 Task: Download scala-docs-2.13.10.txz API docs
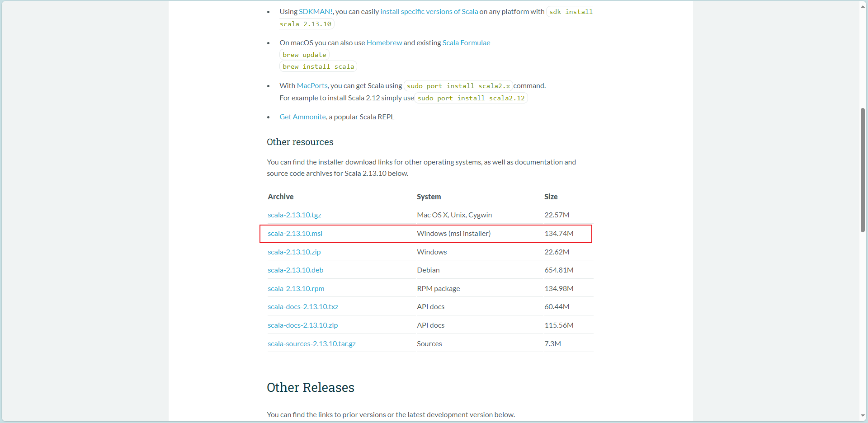[303, 307]
